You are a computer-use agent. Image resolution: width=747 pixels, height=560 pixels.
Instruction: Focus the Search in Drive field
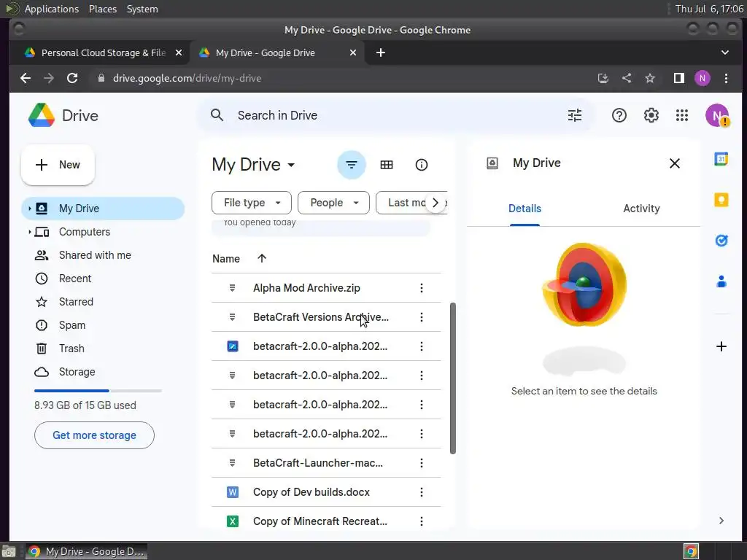(395, 115)
